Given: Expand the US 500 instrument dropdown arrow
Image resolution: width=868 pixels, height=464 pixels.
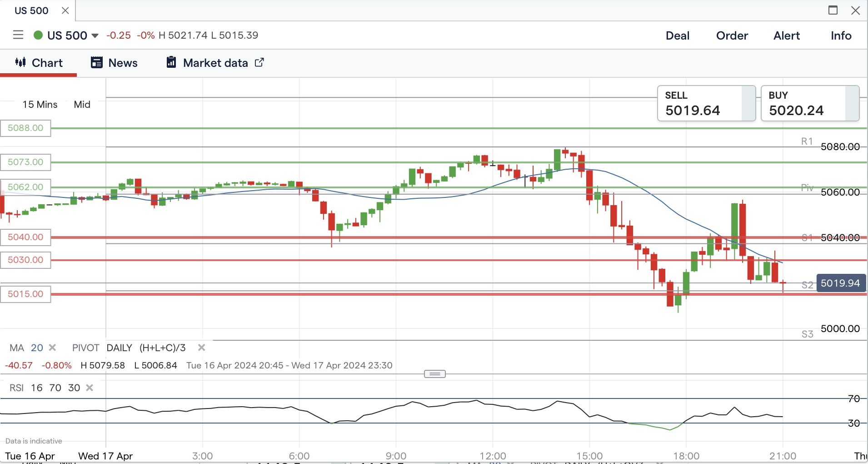Looking at the screenshot, I should (95, 35).
